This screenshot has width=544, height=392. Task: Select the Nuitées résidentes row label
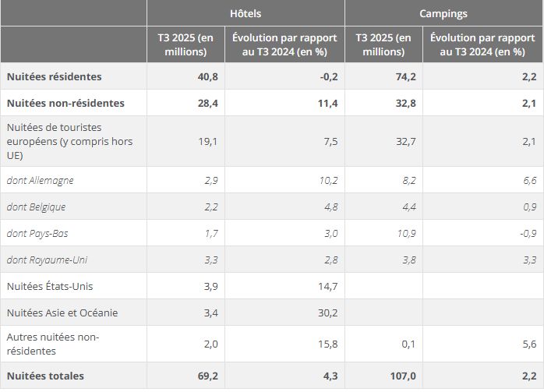(54, 76)
